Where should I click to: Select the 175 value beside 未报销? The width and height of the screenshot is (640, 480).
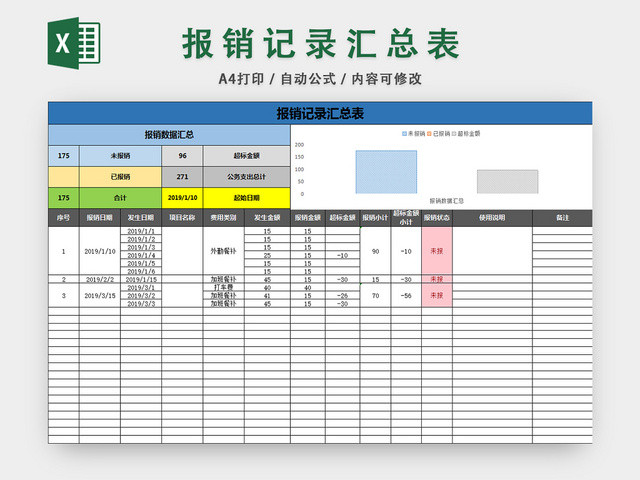coord(64,156)
